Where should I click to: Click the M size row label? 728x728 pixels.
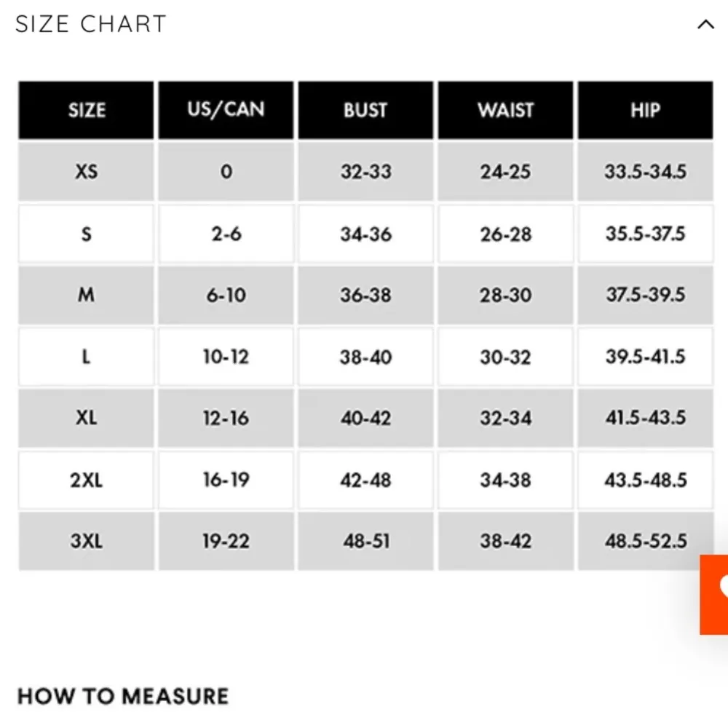click(x=87, y=295)
